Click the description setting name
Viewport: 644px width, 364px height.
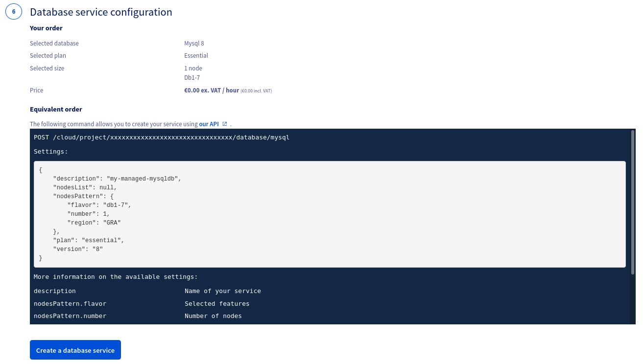click(x=55, y=291)
